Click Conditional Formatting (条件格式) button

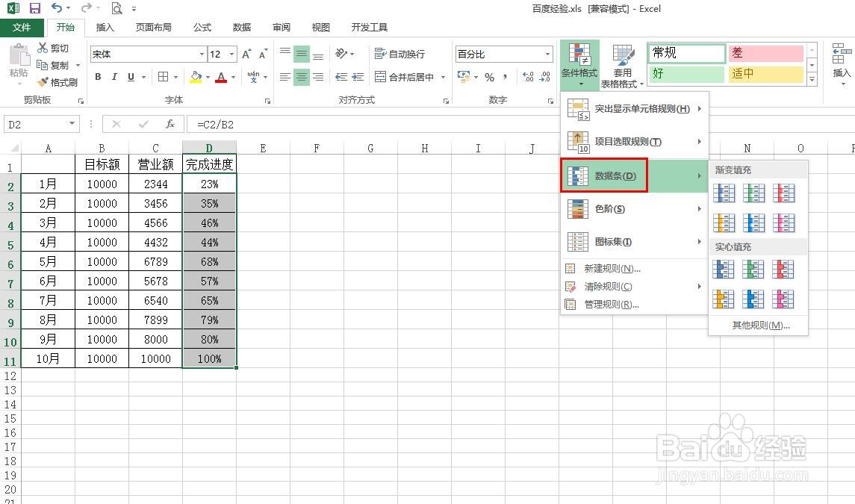[579, 64]
